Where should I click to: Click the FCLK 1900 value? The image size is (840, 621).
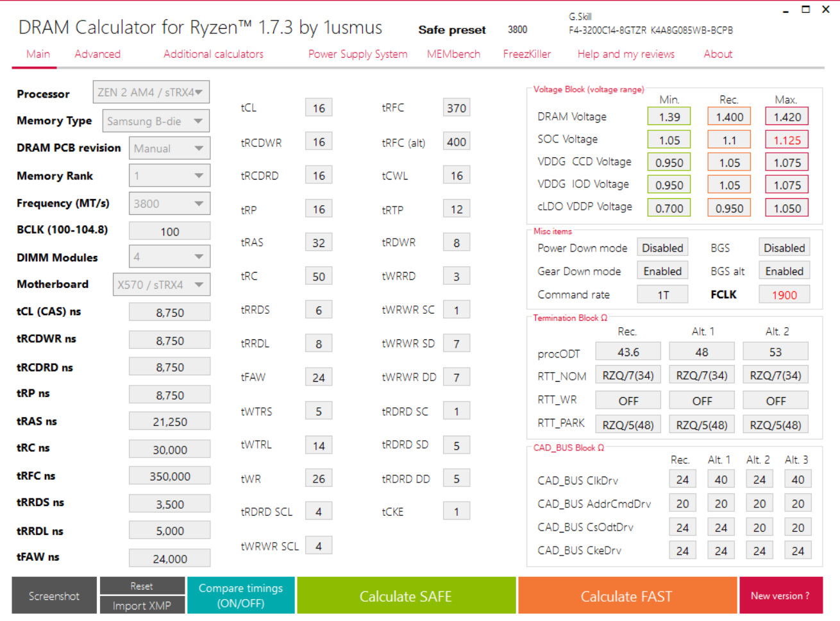pyautogui.click(x=784, y=294)
